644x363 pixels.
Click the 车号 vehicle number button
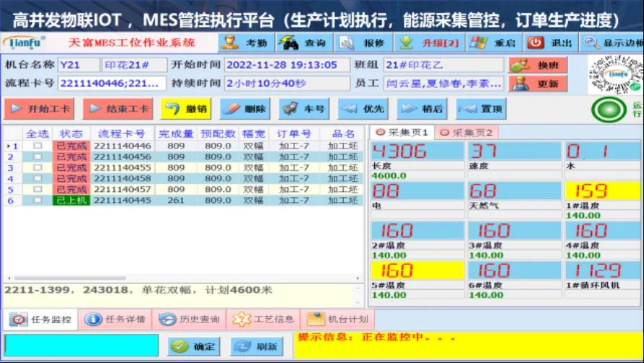[x=303, y=109]
